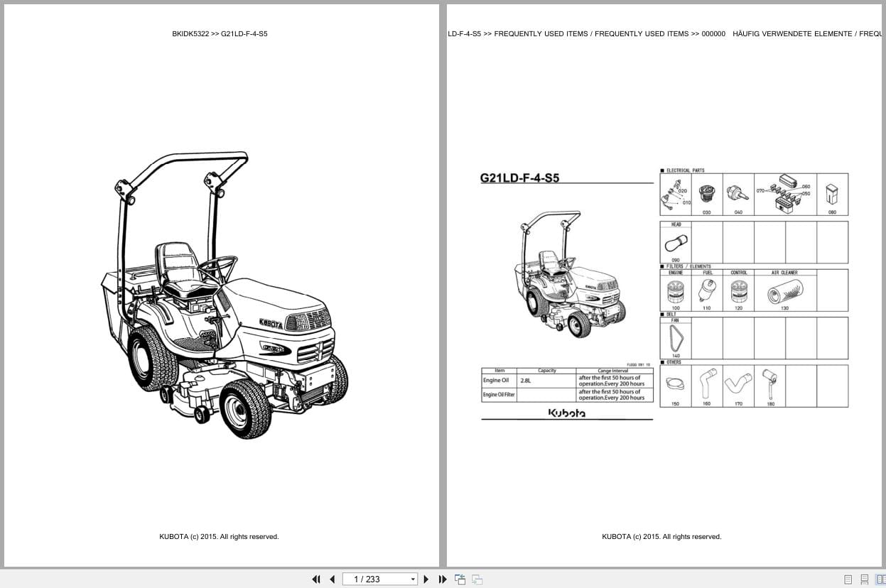Go to the next page
This screenshot has height=588, width=886.
point(426,579)
